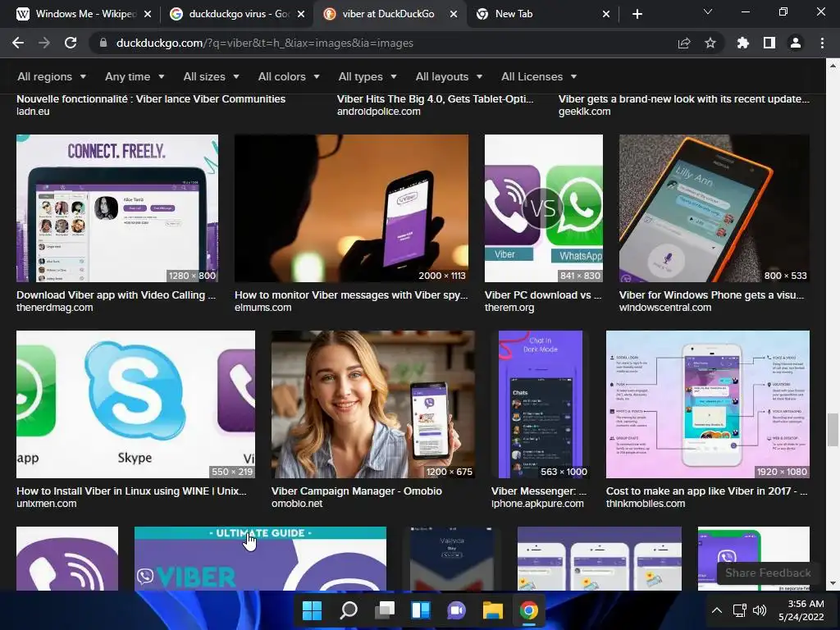
Task: Open How to monitor Viber messages link
Action: [x=351, y=295]
